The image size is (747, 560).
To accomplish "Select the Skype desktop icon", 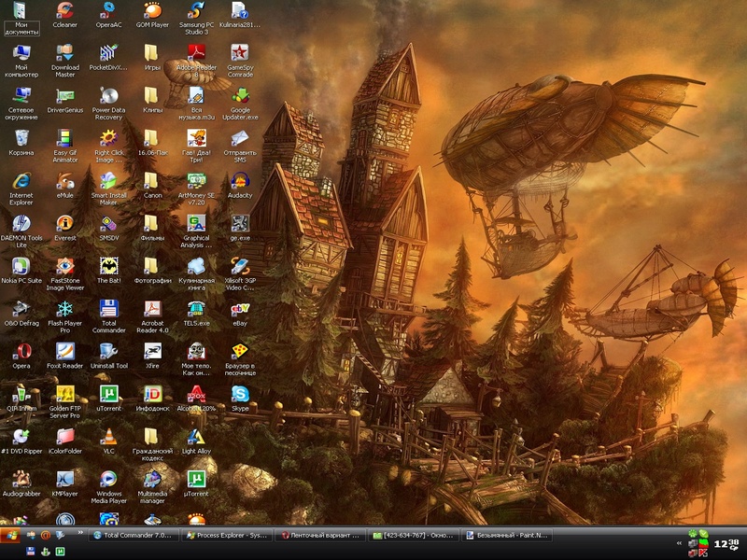I will click(240, 394).
